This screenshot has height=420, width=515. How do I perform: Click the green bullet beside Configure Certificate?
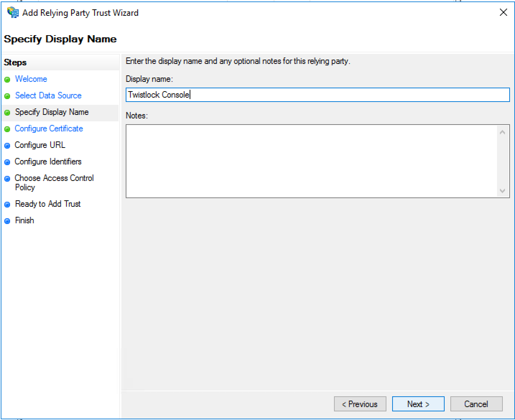pos(7,129)
